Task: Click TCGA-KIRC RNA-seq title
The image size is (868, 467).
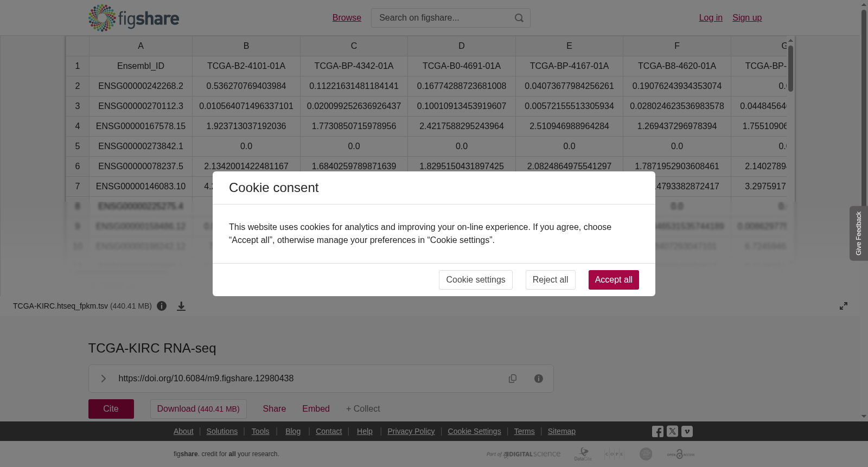Action: 152,348
